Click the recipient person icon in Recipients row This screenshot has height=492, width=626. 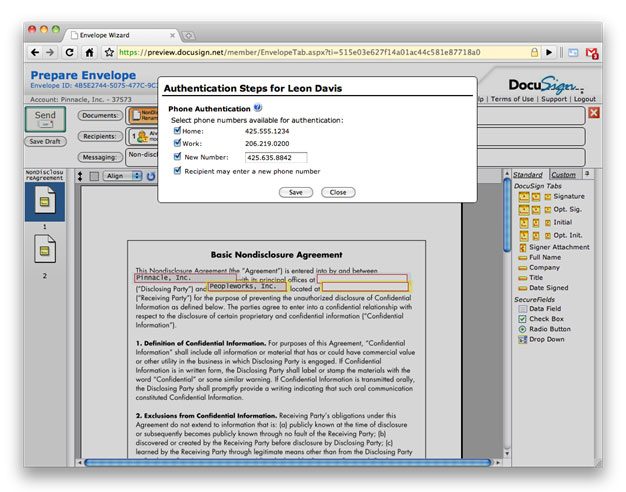click(142, 137)
